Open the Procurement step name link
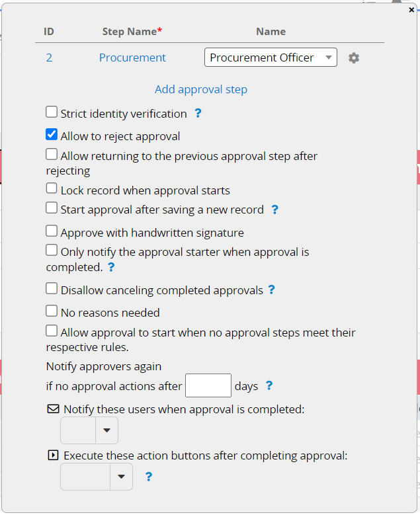420x517 pixels. point(132,58)
